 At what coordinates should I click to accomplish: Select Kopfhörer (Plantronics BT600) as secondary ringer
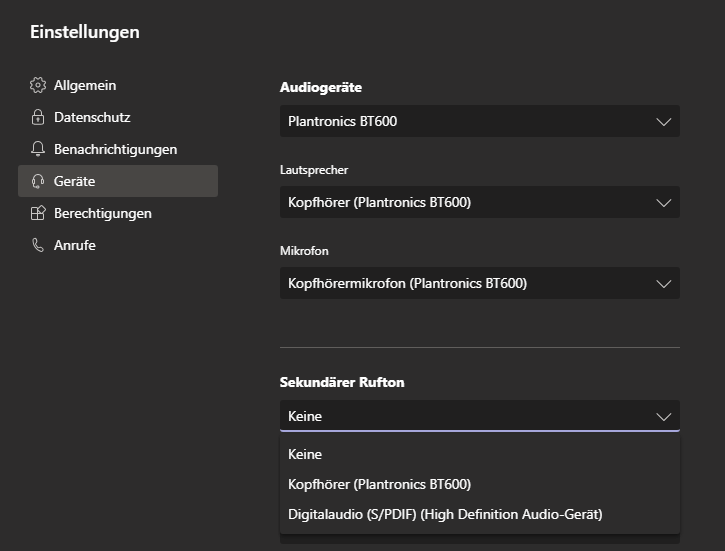(379, 484)
